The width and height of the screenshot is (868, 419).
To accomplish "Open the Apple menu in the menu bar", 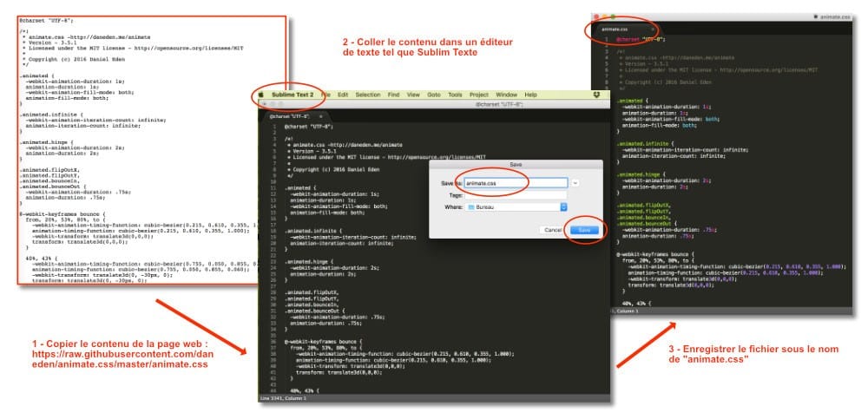I will 261,95.
